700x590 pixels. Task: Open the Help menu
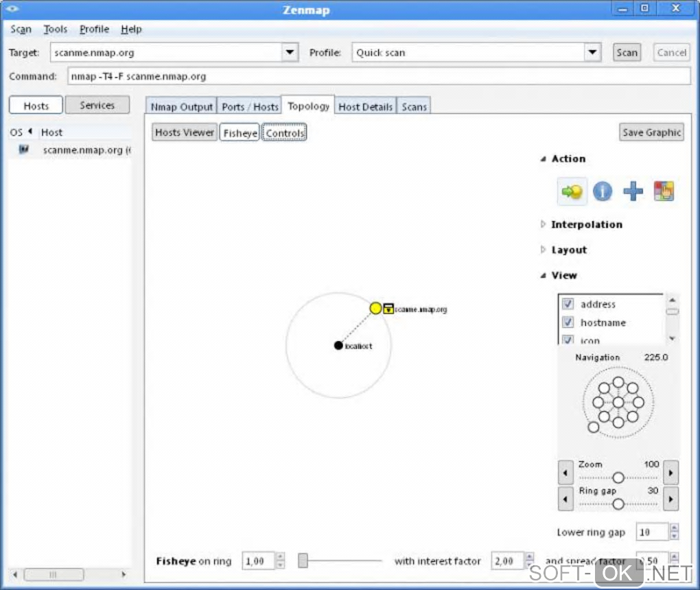coord(131,29)
